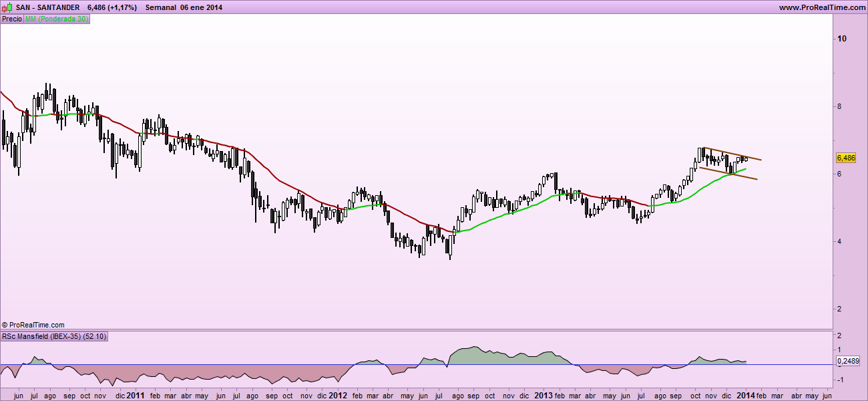
Task: Click the 2012 year label on the time axis
Action: 338,395
